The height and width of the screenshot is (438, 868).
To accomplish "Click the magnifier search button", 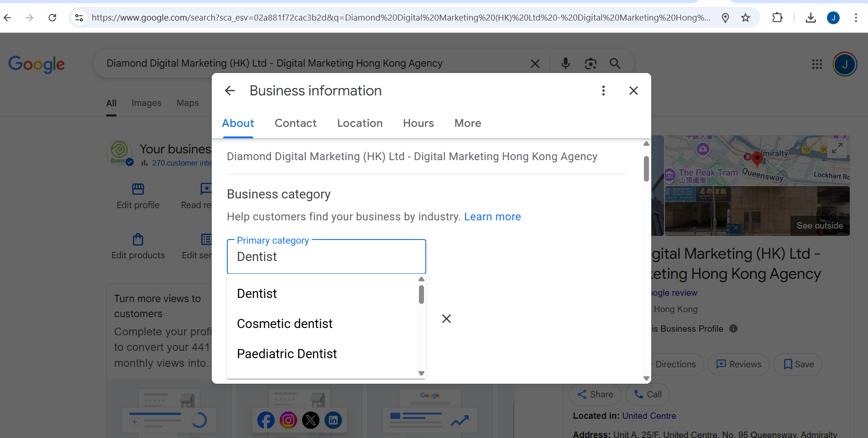I will (x=615, y=63).
